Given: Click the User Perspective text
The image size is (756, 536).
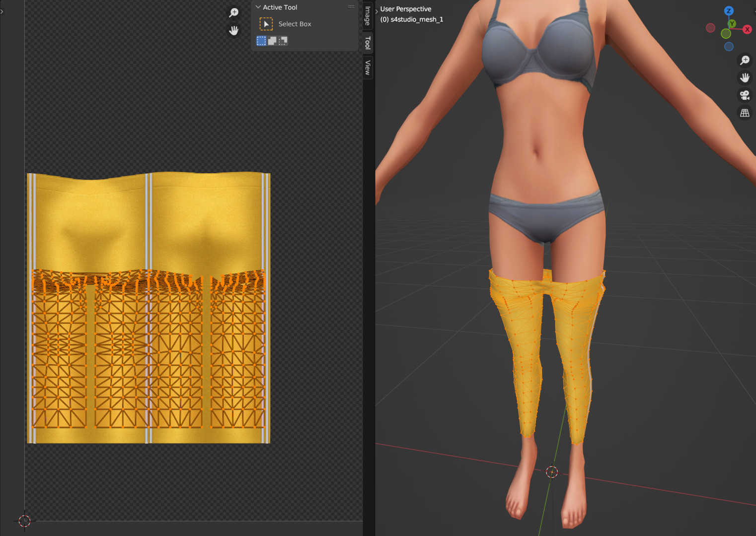Looking at the screenshot, I should tap(406, 9).
